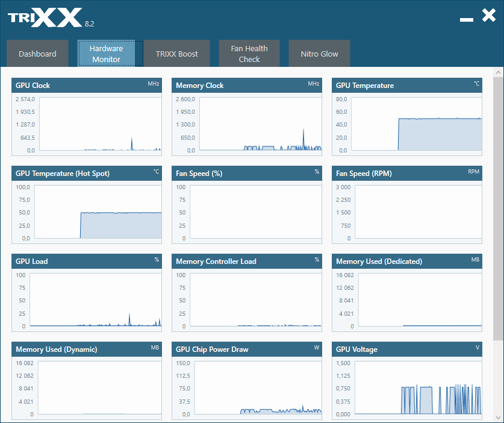
Task: Click the 1,500 GPU Voltage axis value
Action: click(343, 363)
